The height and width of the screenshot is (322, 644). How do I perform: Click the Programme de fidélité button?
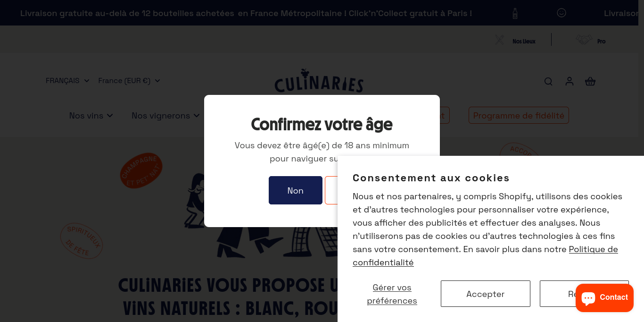(519, 115)
